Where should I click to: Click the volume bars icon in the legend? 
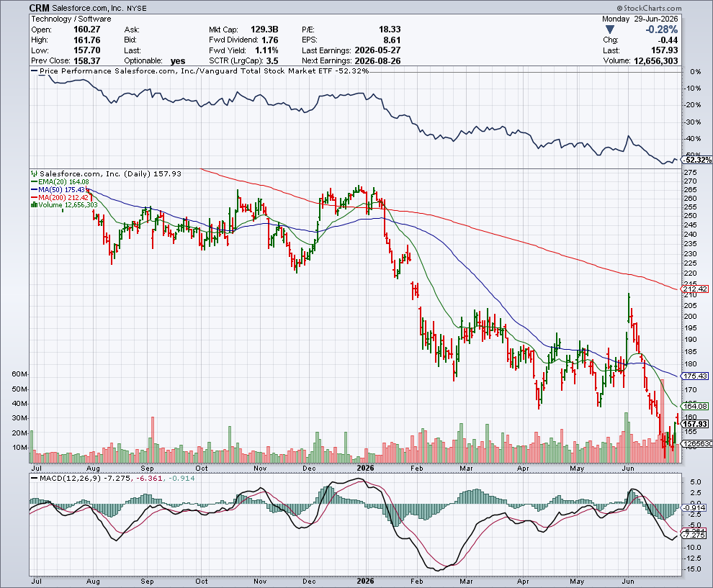(34, 205)
